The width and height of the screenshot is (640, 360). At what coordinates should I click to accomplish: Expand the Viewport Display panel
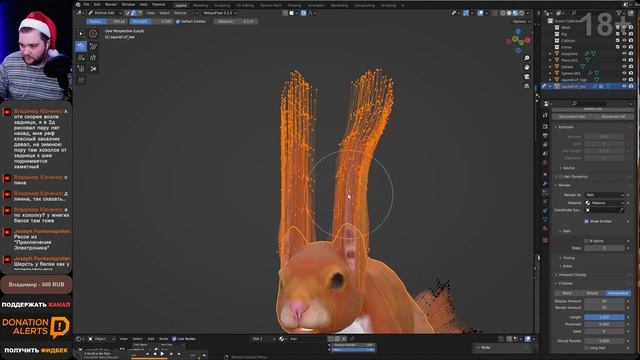(x=574, y=275)
